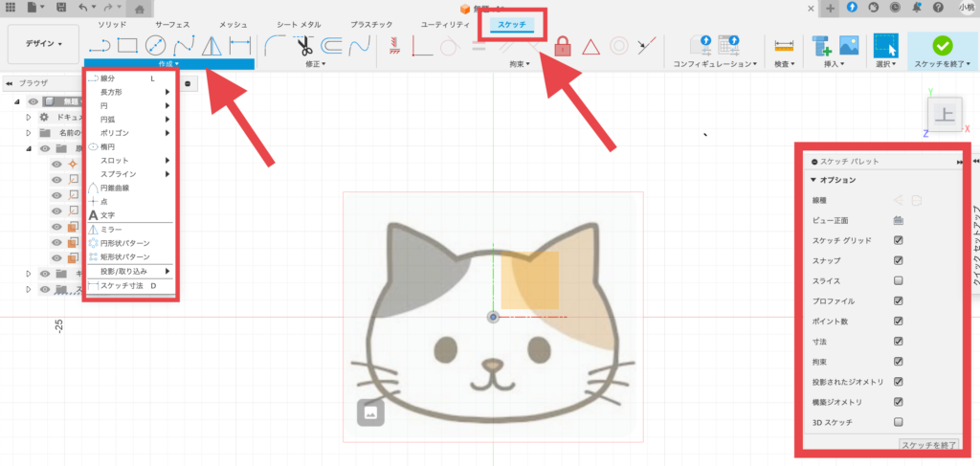Screen dimensions: 980x466
Task: Choose 文字 from the create menu
Action: point(108,215)
